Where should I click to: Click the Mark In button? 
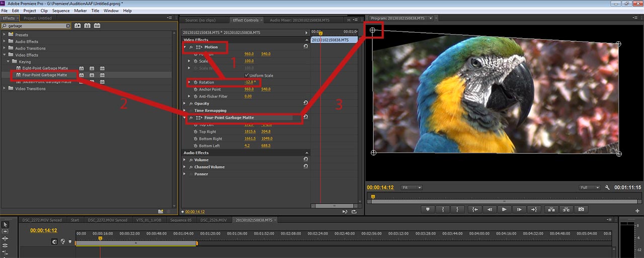[x=443, y=209]
